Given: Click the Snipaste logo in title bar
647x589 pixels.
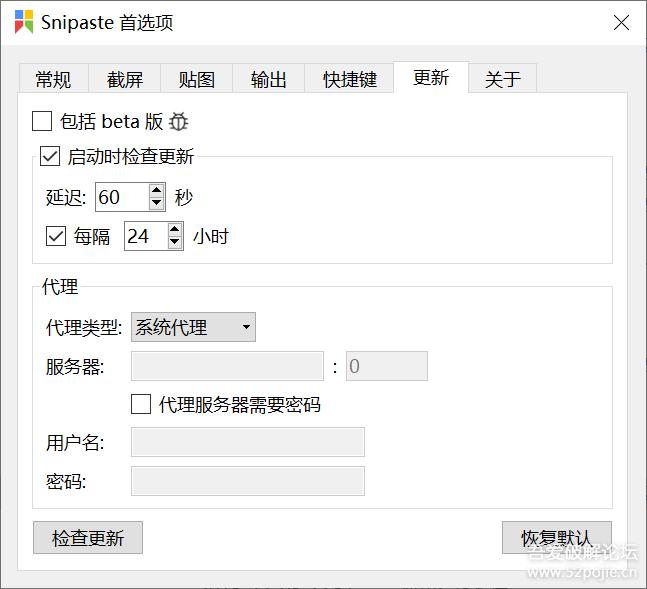Looking at the screenshot, I should 24,22.
